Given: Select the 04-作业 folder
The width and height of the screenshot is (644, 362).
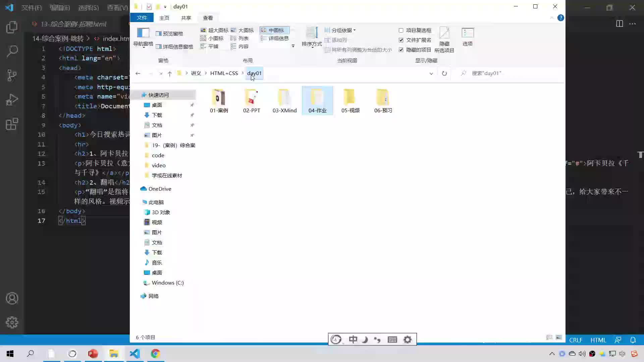Looking at the screenshot, I should [317, 101].
